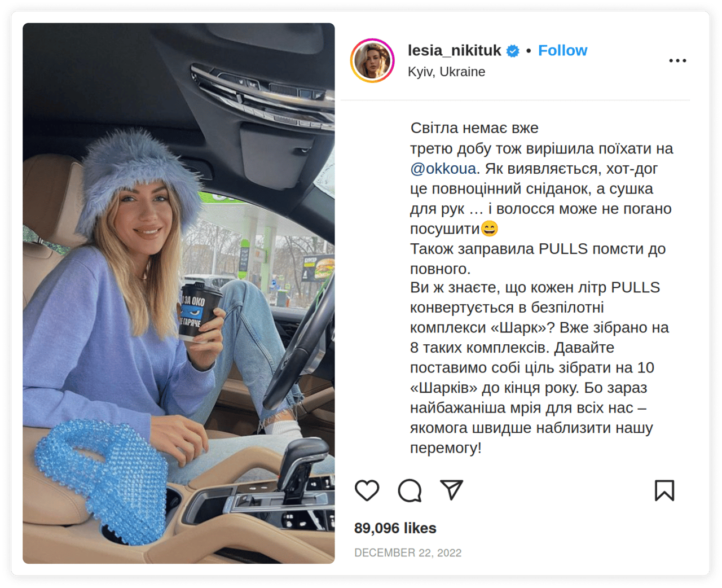Open comments via the speech bubble icon
This screenshot has height=588, width=722.
click(410, 490)
